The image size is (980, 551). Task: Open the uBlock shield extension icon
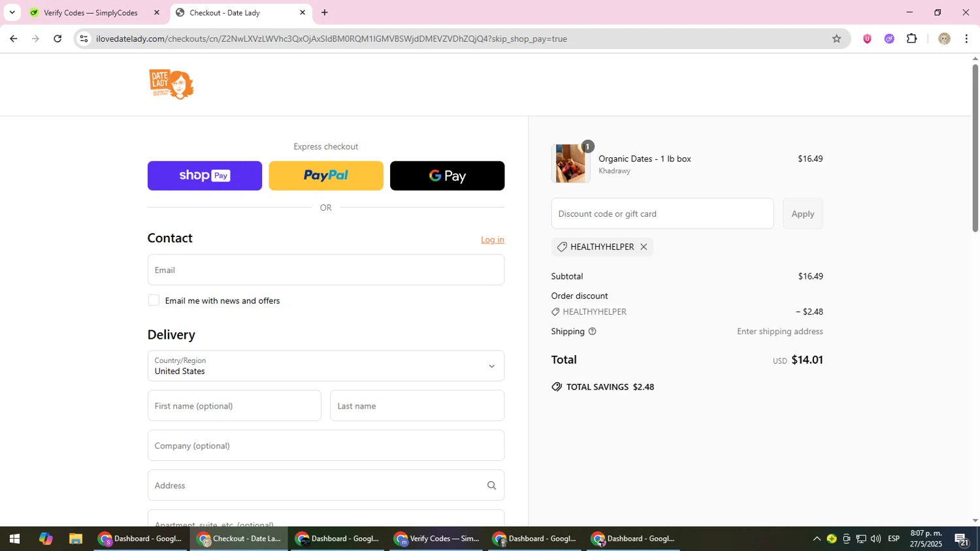[867, 39]
